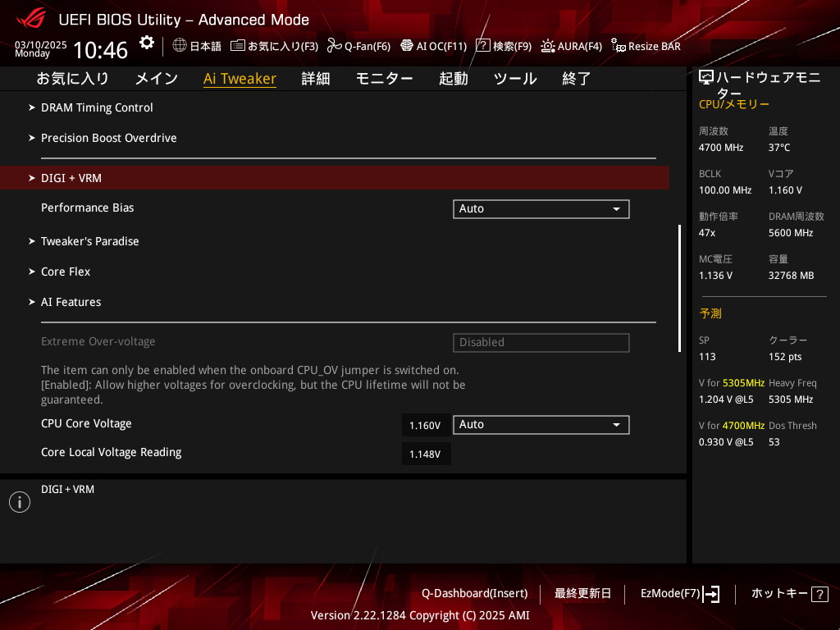Image resolution: width=840 pixels, height=630 pixels.
Task: Click the Resize BAR icon
Action: pyautogui.click(x=619, y=46)
